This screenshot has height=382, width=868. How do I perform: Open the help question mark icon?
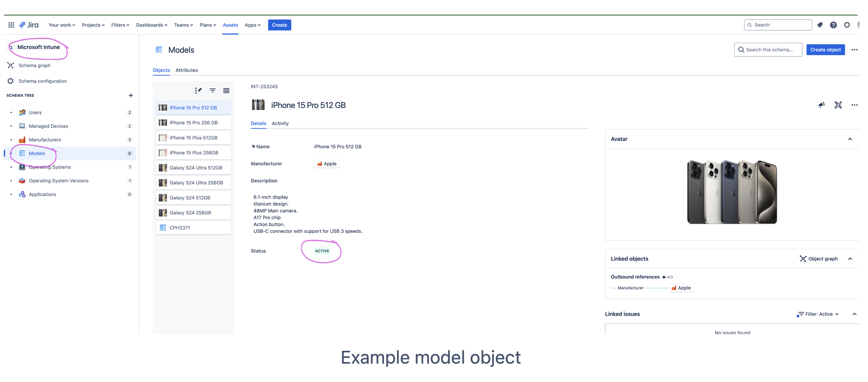[833, 25]
